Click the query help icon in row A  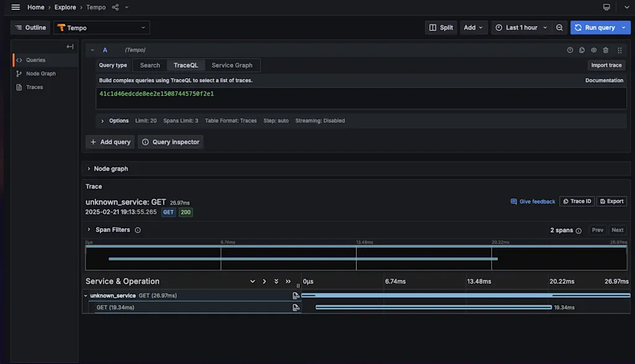coord(570,50)
